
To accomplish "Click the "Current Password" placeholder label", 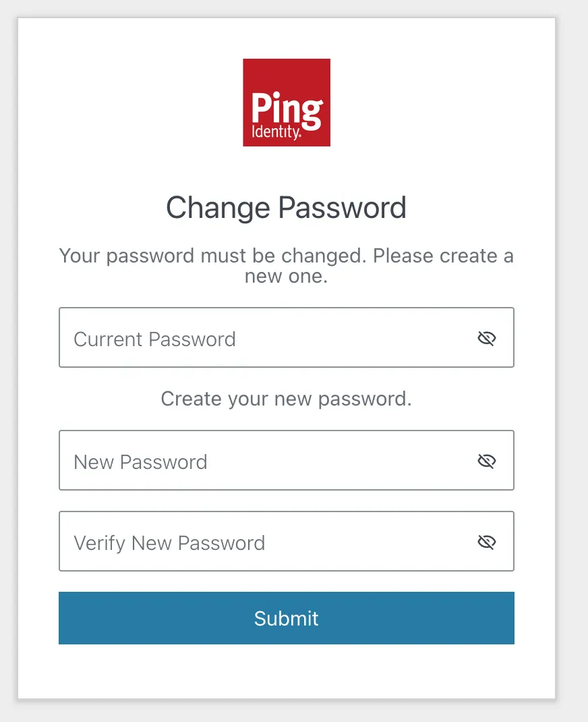I will (154, 339).
